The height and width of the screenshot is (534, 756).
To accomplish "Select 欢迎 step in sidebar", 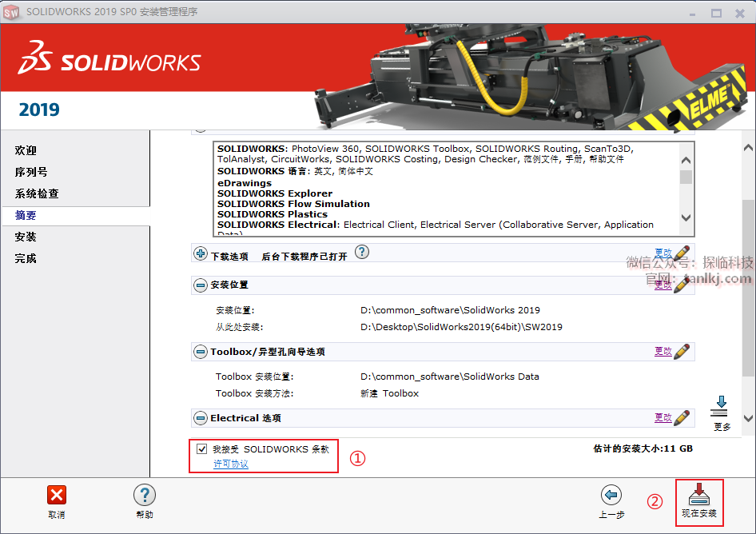I will point(26,150).
